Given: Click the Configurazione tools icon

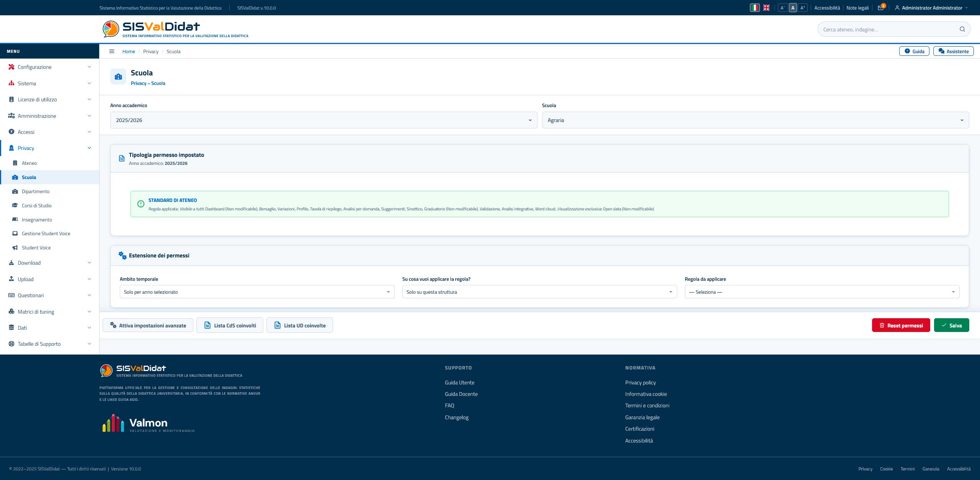Looking at the screenshot, I should [11, 67].
